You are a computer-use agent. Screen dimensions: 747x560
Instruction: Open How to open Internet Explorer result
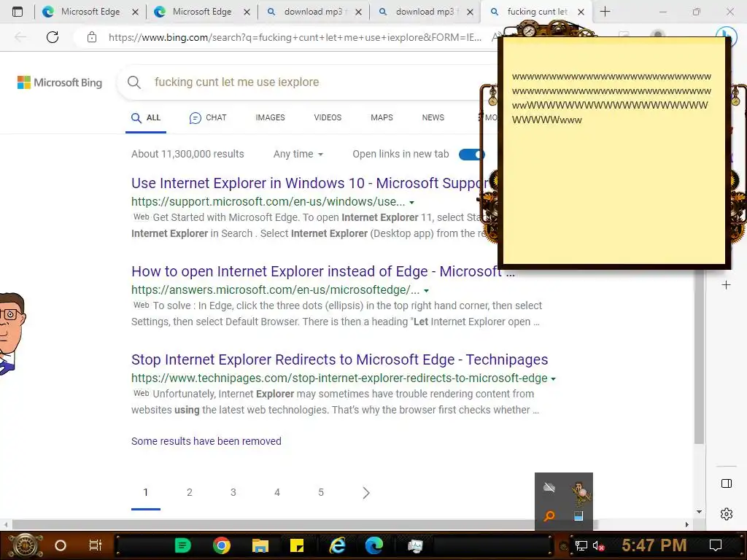(323, 271)
